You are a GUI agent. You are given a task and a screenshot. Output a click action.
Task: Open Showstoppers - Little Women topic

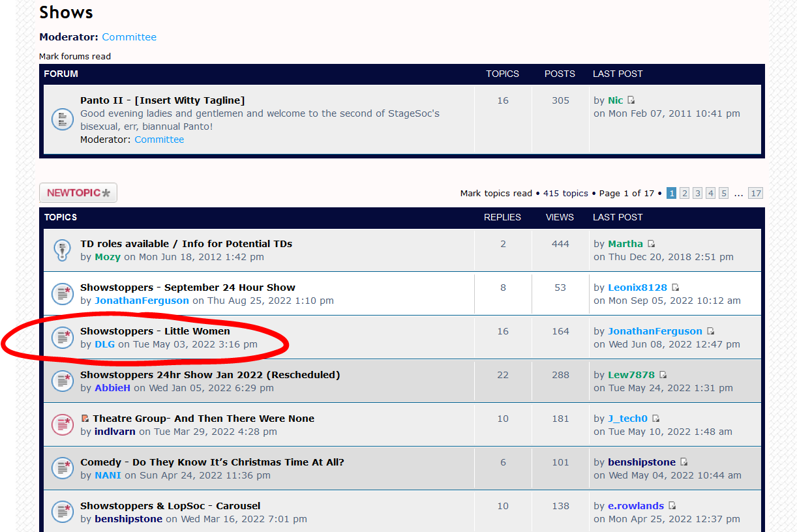[155, 331]
